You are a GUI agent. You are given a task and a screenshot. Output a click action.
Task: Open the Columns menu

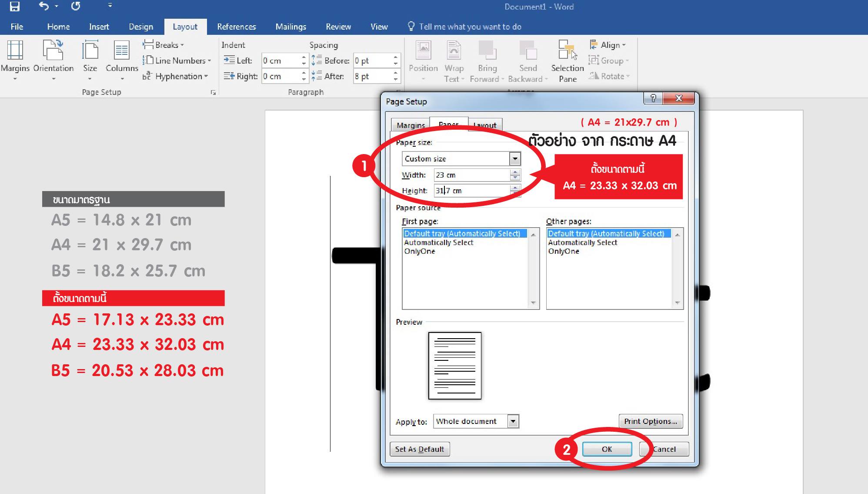pos(122,61)
